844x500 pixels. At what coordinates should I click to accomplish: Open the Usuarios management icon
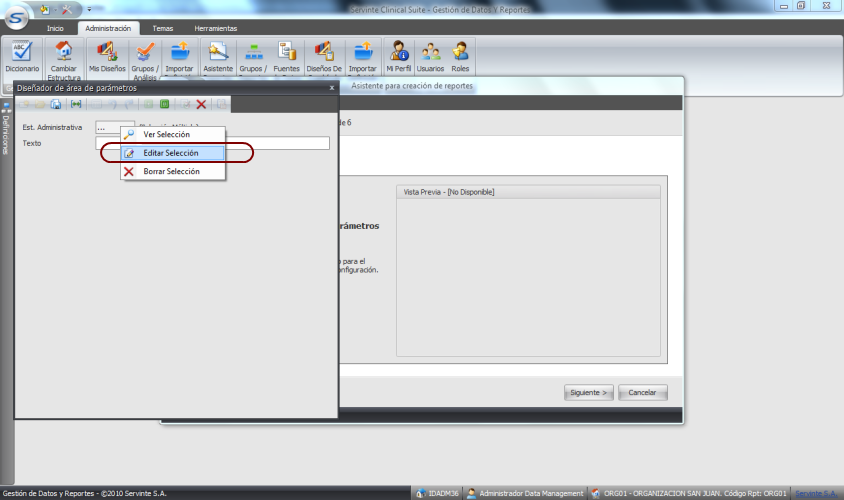430,56
